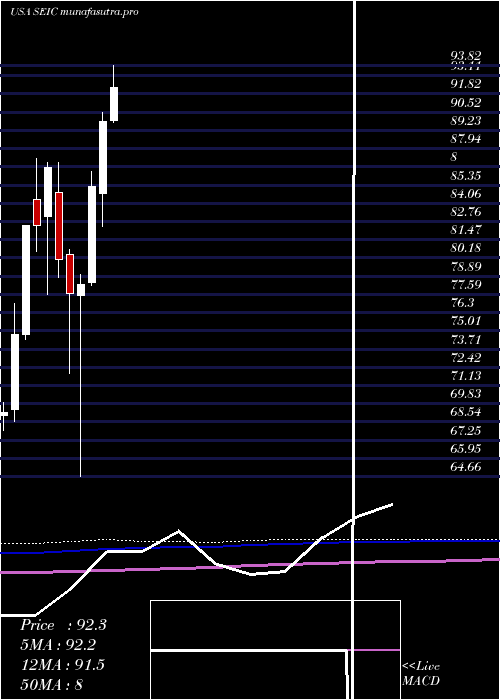Click the price label 65.95
The height and width of the screenshot is (700, 500).
[466, 449]
